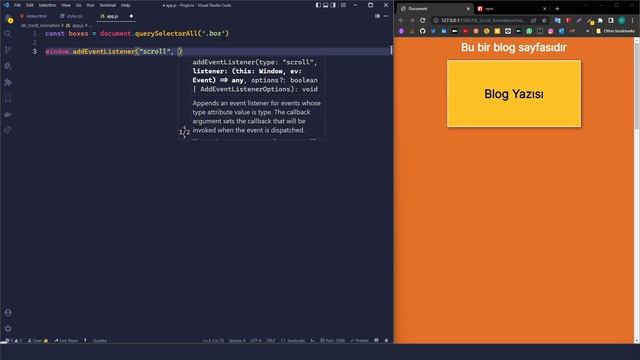640x360 pixels.
Task: Open the editor More Actions menu
Action: coord(386,16)
